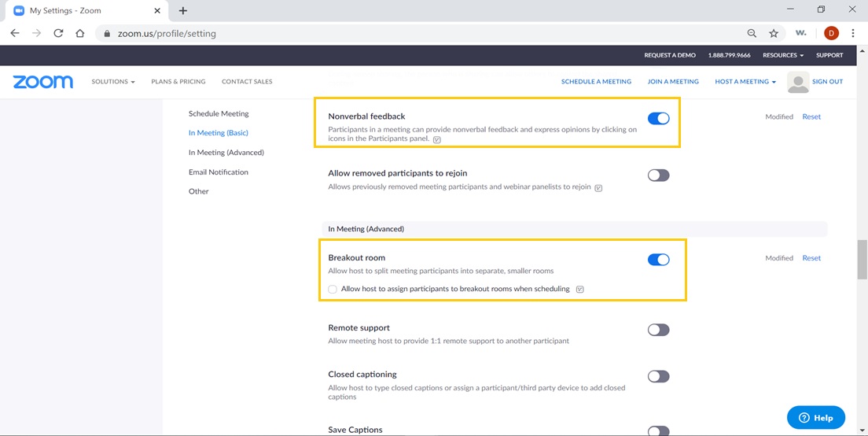Disable the Nonverbal feedback toggle
The width and height of the screenshot is (868, 436).
[658, 118]
